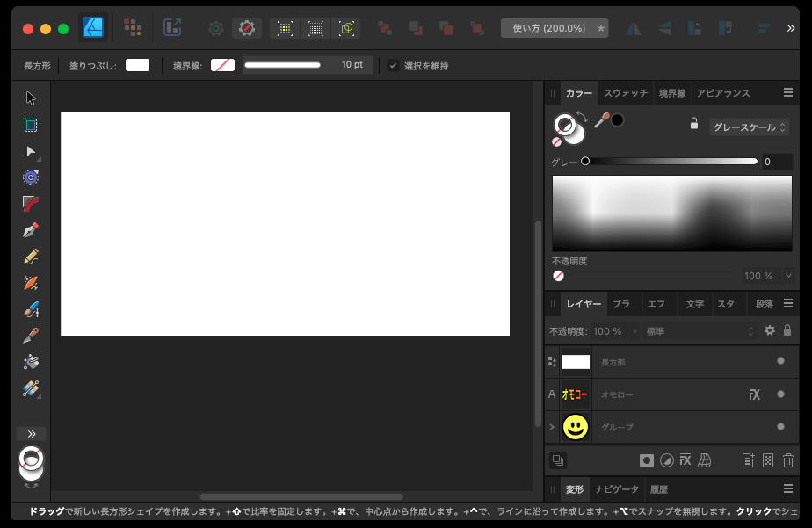Click the Add boolean operation icon
The width and height of the screenshot is (812, 528).
384,27
